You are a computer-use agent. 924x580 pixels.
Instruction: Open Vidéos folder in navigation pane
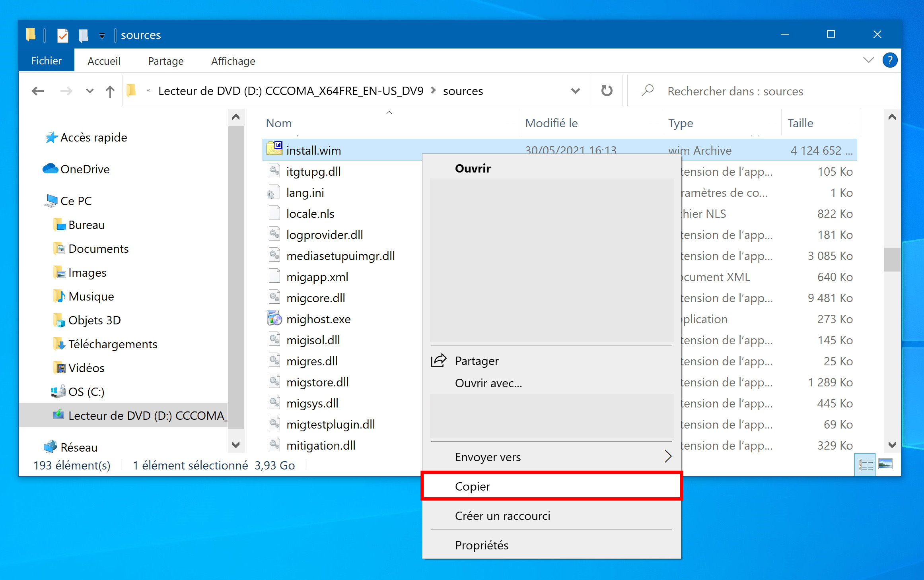79,368
